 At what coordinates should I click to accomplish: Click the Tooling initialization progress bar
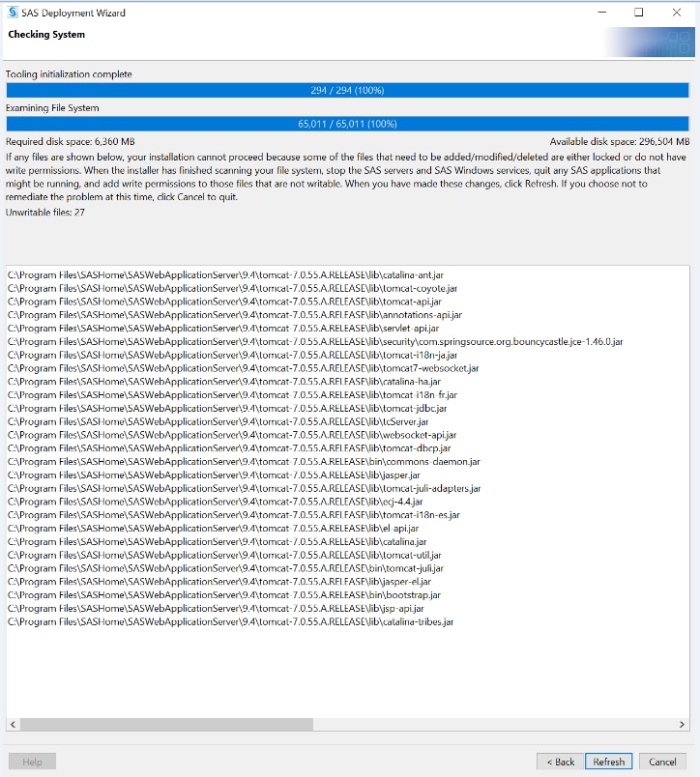coord(348,90)
